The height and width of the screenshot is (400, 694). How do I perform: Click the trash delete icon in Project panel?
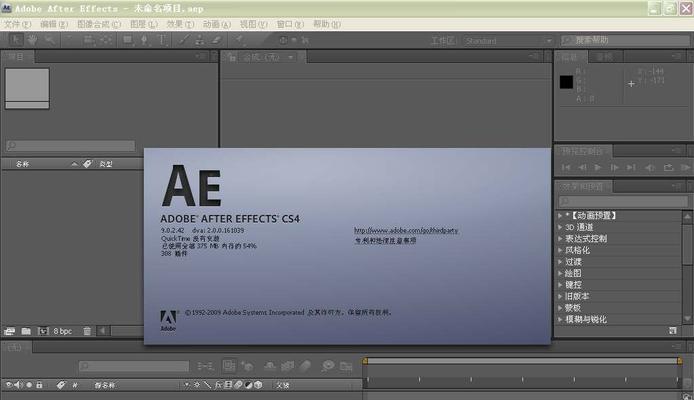(87, 331)
